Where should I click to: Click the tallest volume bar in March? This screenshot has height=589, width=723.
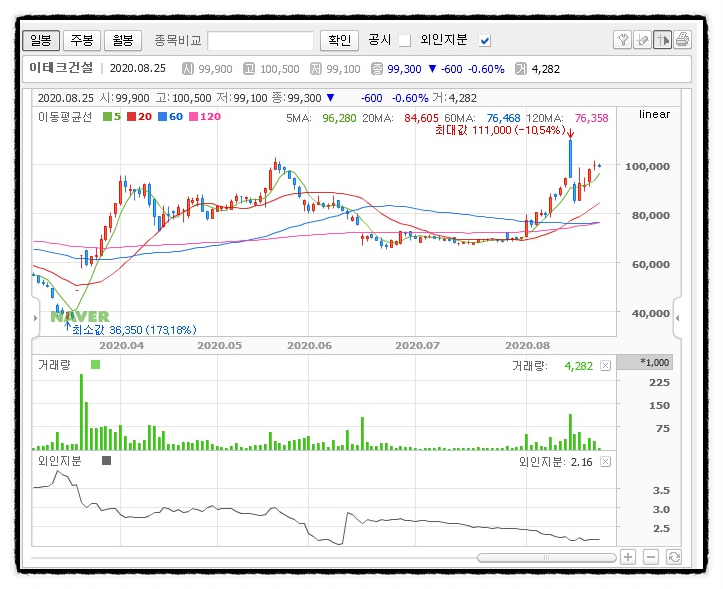point(82,412)
